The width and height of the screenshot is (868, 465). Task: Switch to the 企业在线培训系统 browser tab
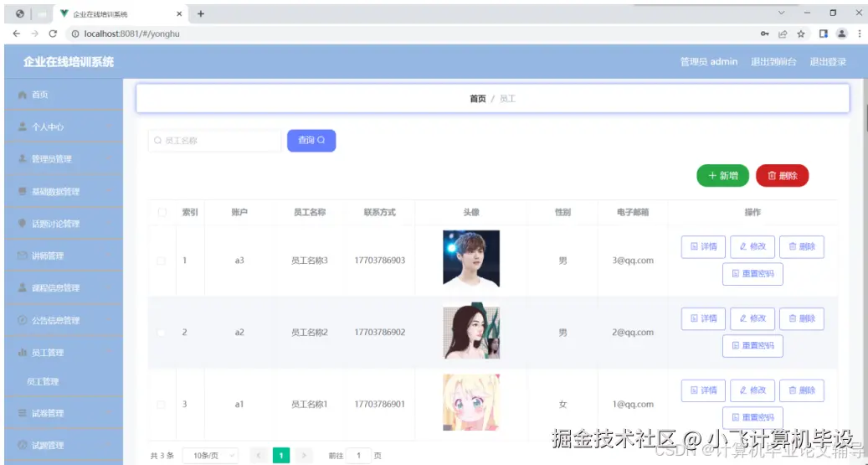pos(121,14)
